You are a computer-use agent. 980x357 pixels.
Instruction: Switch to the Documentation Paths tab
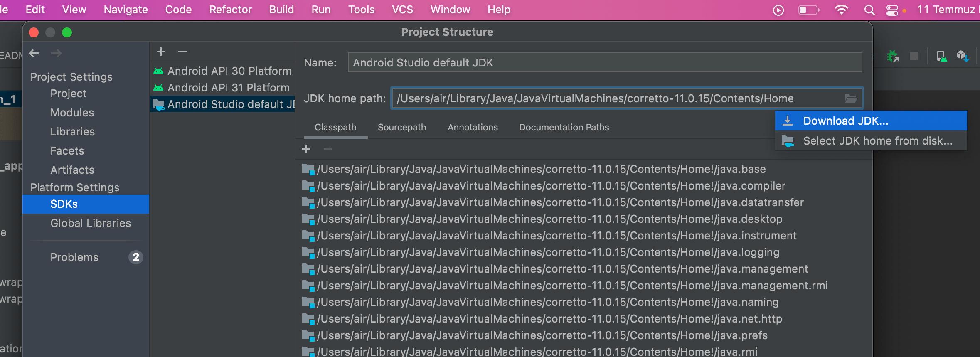564,128
